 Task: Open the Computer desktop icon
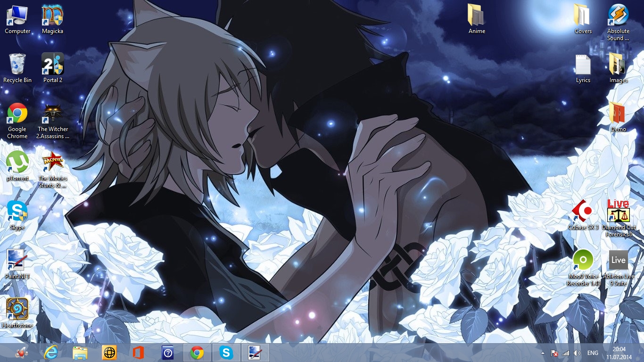click(17, 20)
